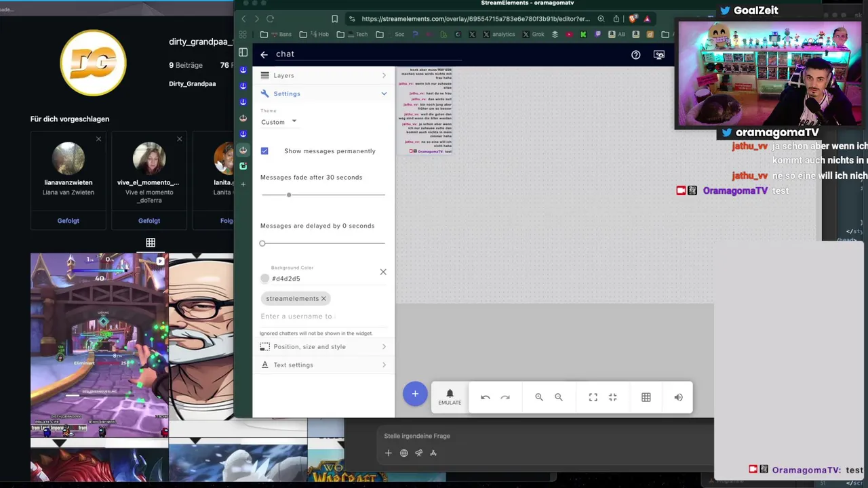Screen dimensions: 868x488
Task: Click the blue plus add-widget button
Action: coord(415,394)
